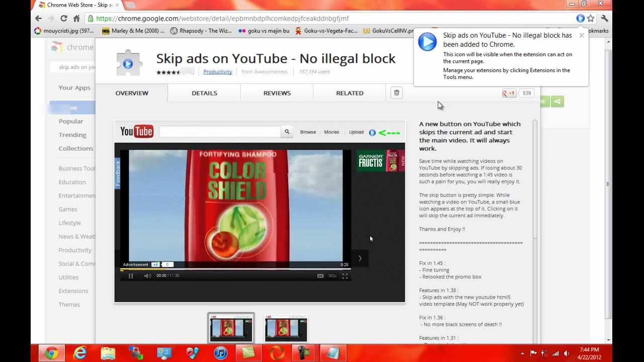Screen dimensions: 644x362
Task: Open the Goku-vs-Vegeta-Fac bookmark
Action: pyautogui.click(x=327, y=31)
